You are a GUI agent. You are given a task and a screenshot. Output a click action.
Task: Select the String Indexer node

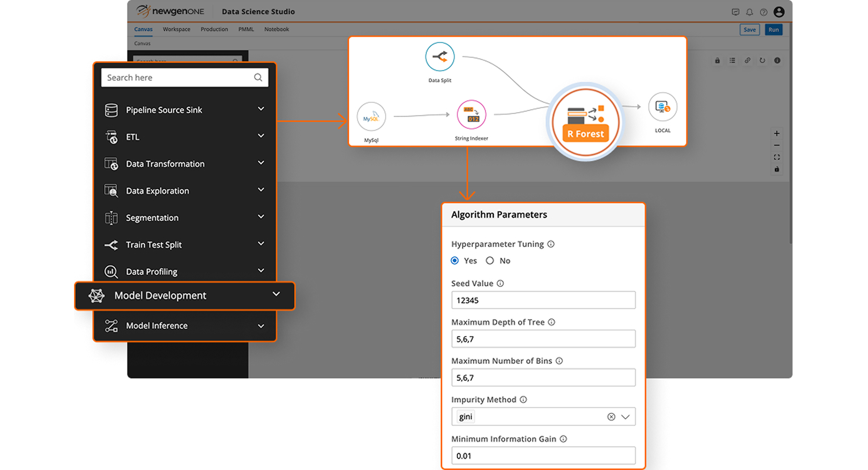coord(471,115)
